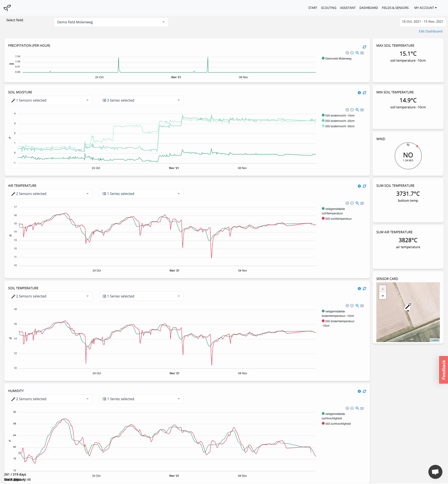The image size is (448, 484).
Task: Click the Edit Dashboard link
Action: (430, 31)
